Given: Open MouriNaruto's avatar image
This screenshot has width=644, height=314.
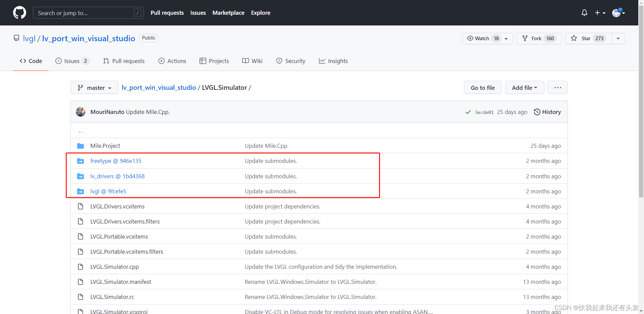Looking at the screenshot, I should click(80, 112).
